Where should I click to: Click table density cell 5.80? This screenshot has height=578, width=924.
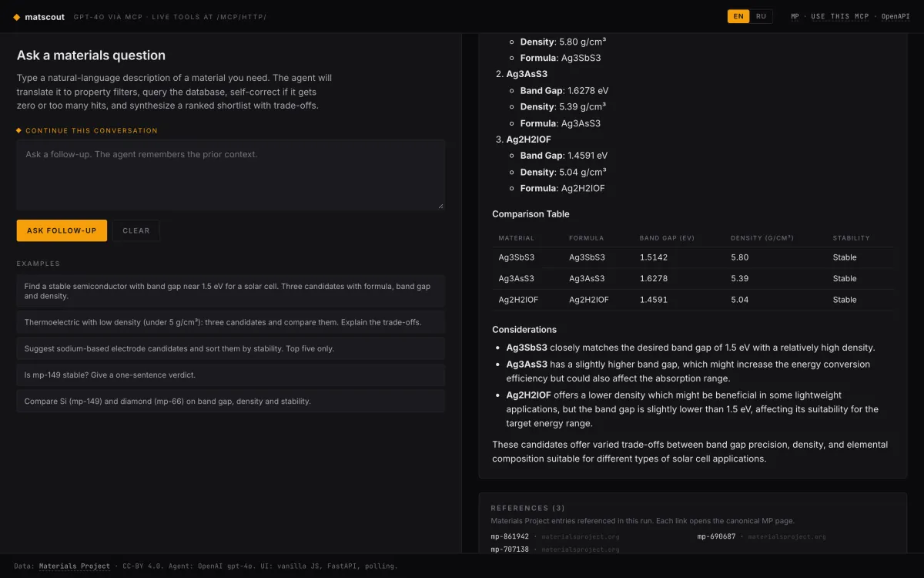tap(739, 257)
